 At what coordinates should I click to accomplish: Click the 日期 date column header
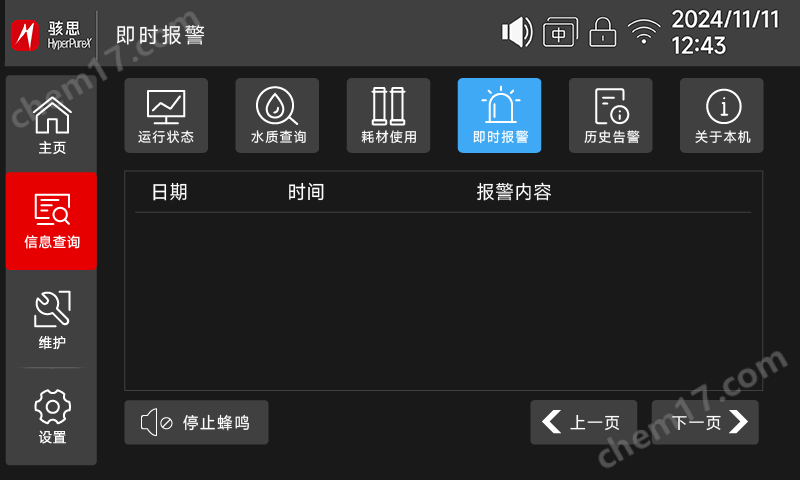click(170, 192)
